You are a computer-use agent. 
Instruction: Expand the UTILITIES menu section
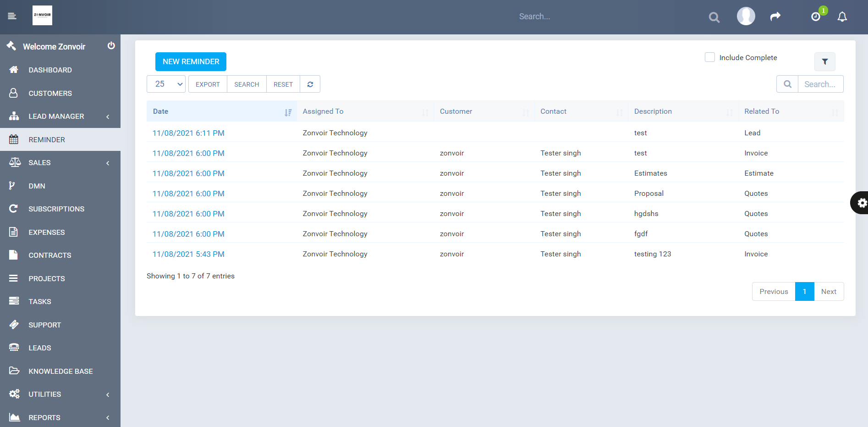click(60, 394)
